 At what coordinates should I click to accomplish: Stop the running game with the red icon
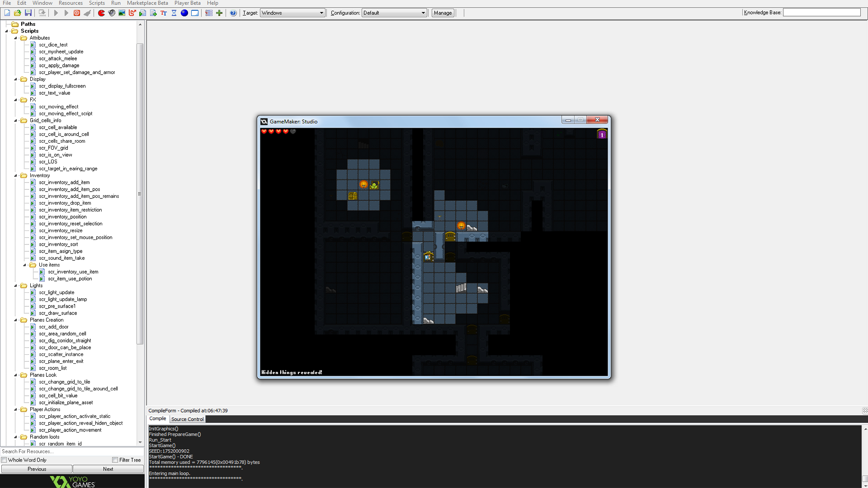tap(77, 13)
